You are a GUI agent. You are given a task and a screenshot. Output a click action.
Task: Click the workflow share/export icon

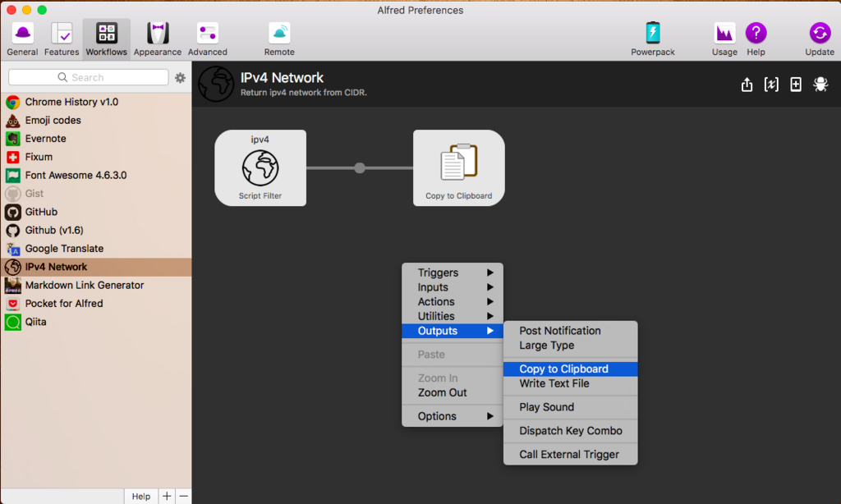pos(747,85)
